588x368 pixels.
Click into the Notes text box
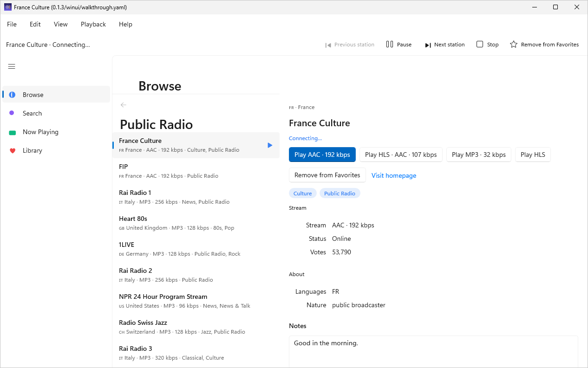[433, 352]
